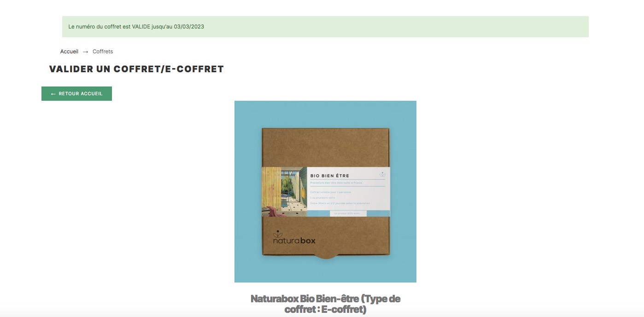The image size is (644, 317).
Task: Click the BIO BIEN ÊTRE title on the box label
Action: [x=330, y=176]
